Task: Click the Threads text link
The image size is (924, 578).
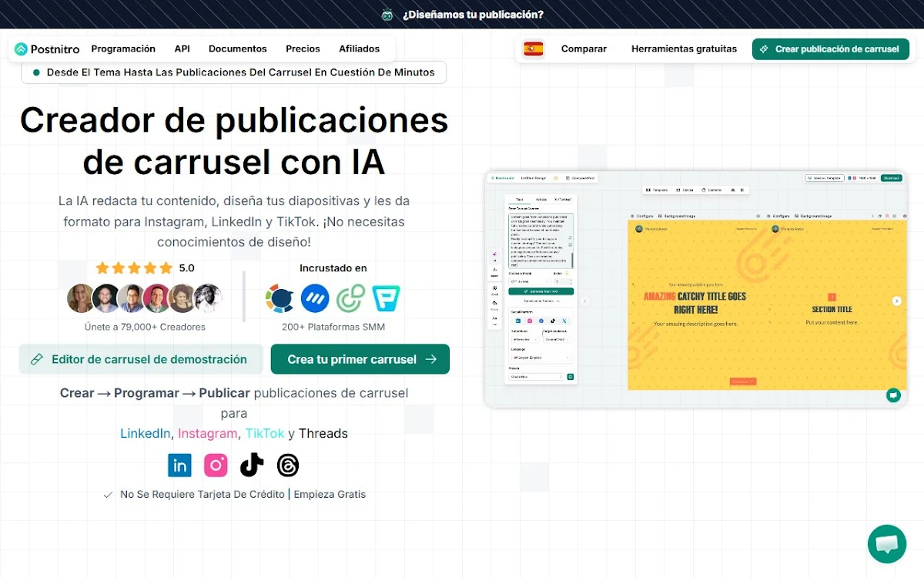Action: point(323,433)
